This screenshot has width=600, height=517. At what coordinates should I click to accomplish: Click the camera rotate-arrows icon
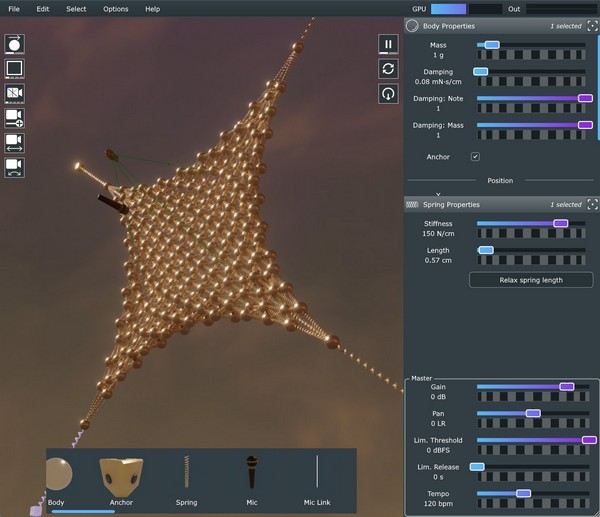click(15, 167)
